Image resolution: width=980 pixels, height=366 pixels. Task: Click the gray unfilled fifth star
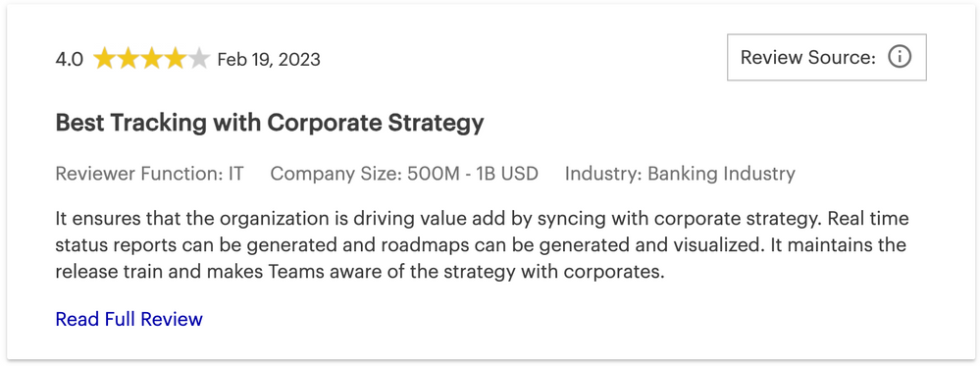(x=197, y=60)
